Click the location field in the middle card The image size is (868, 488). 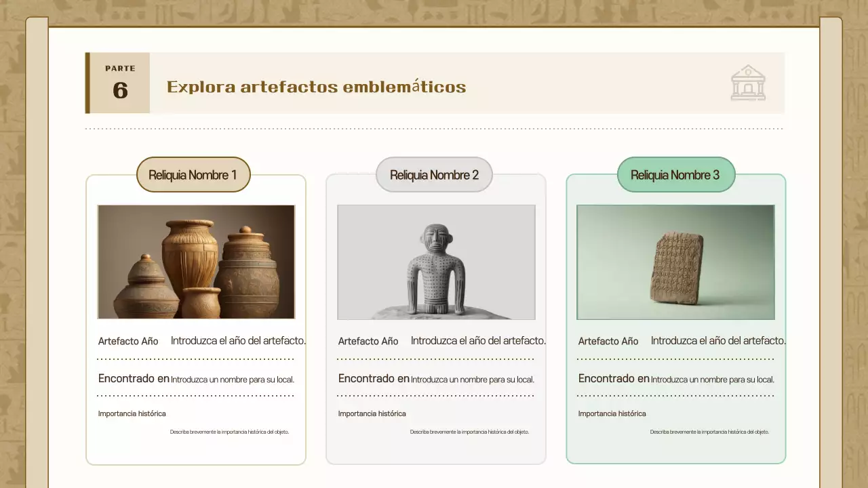pyautogui.click(x=473, y=379)
